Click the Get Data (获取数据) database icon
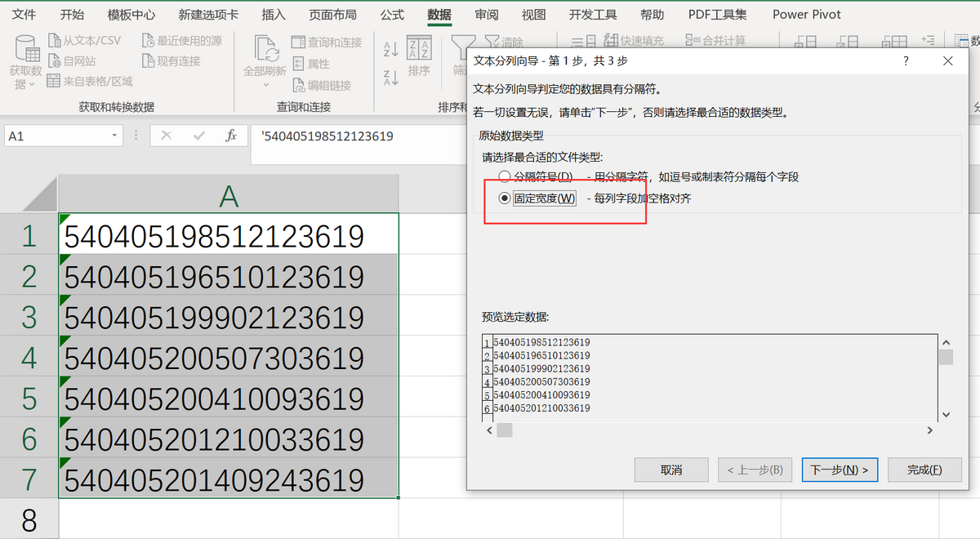The image size is (980, 539). coord(26,48)
